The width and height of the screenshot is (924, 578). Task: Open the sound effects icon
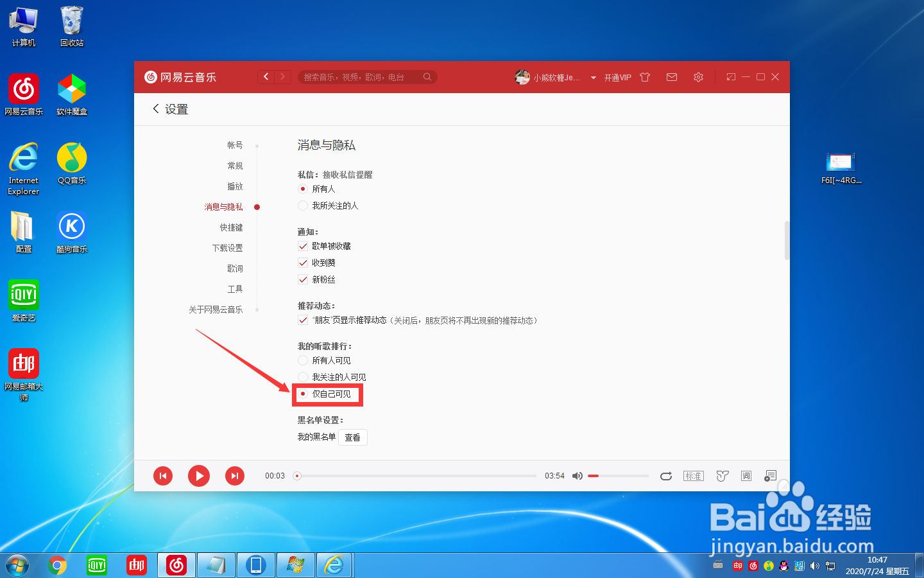[723, 476]
